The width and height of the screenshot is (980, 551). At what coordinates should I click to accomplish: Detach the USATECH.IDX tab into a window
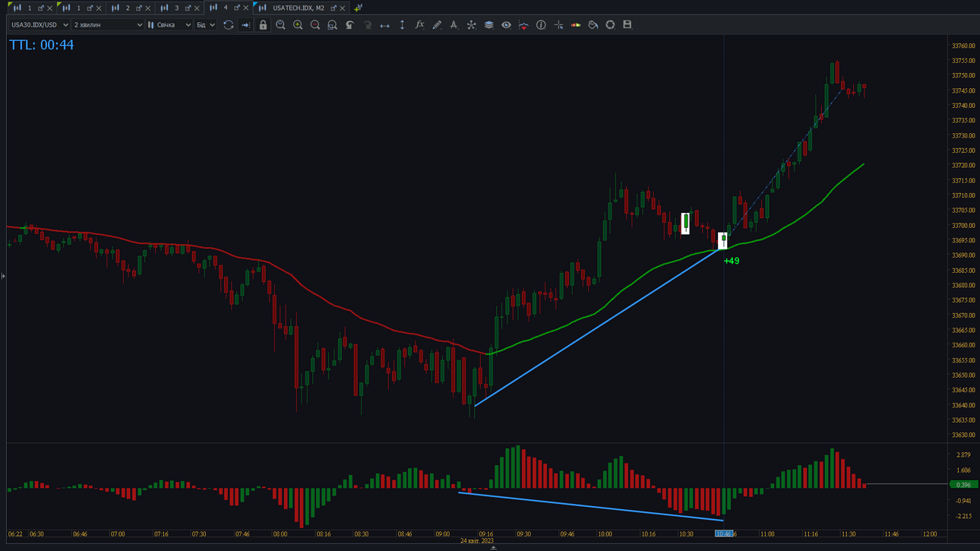(334, 8)
